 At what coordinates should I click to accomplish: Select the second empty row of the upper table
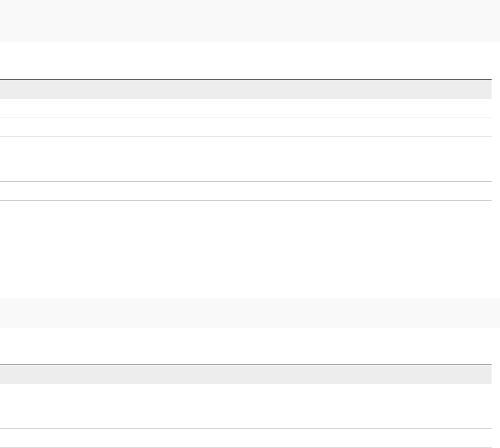tap(246, 128)
